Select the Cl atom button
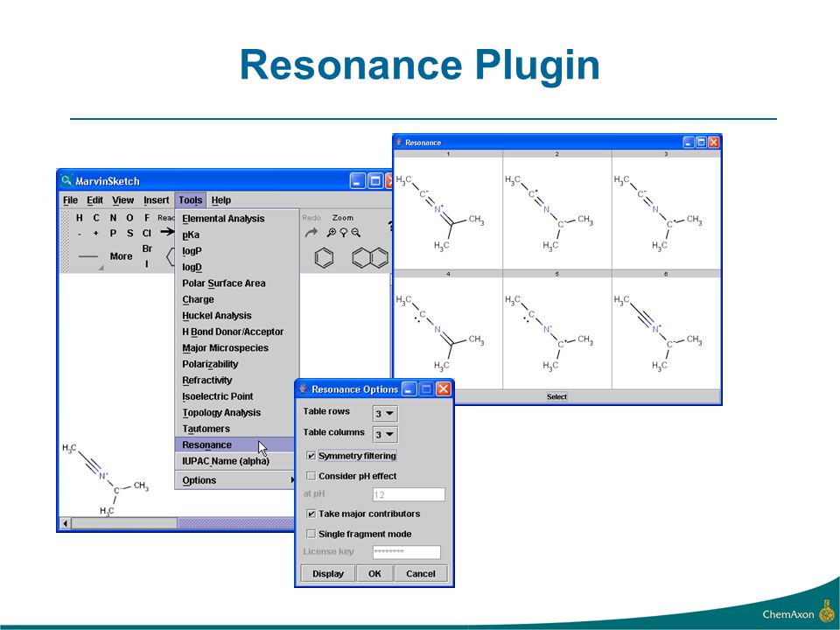The height and width of the screenshot is (630, 840). pyautogui.click(x=147, y=233)
